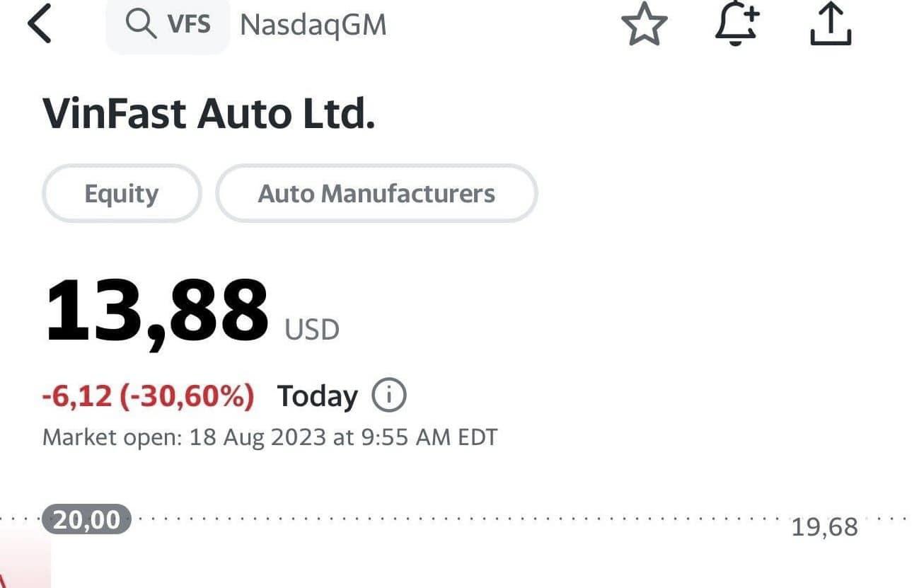Tap the -6,12 (-30,60%) change value

[x=148, y=396]
